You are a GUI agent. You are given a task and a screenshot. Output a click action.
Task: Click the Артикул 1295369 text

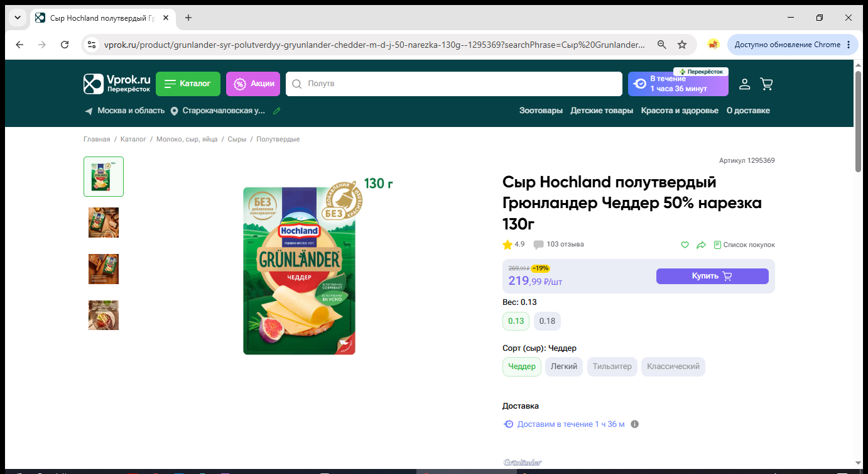tap(747, 161)
